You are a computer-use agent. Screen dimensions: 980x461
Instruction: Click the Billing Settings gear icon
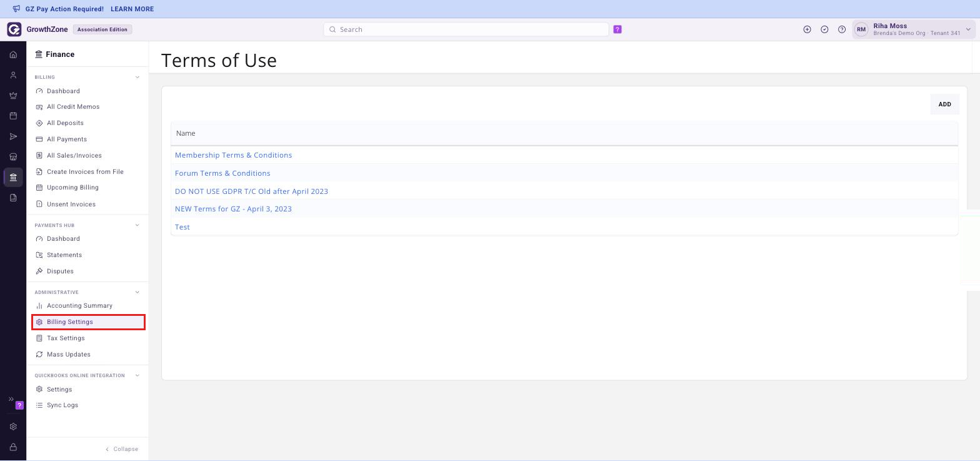point(39,322)
